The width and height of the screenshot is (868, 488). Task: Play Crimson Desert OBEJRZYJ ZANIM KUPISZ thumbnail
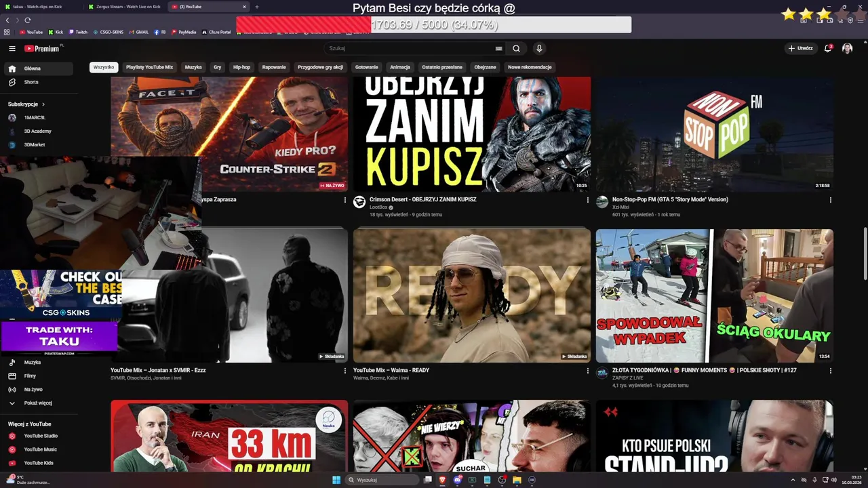point(472,134)
